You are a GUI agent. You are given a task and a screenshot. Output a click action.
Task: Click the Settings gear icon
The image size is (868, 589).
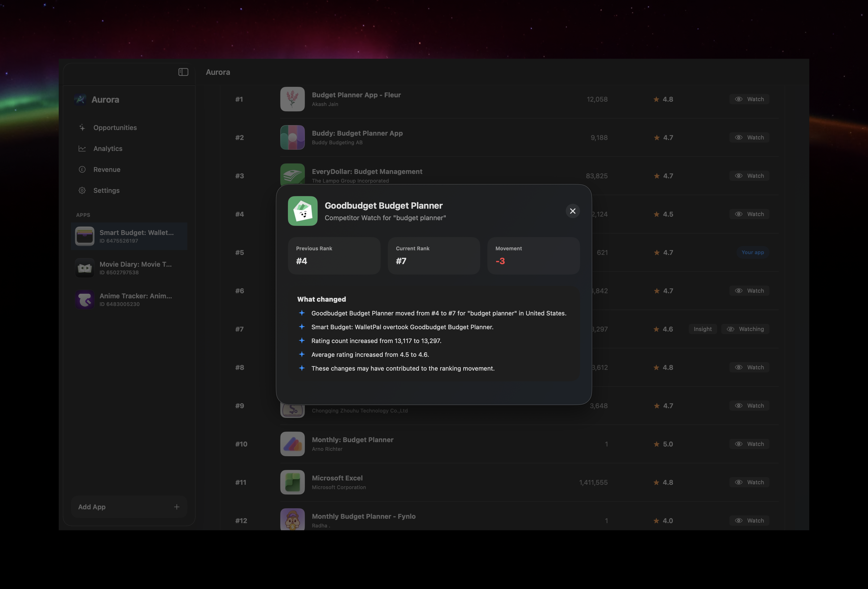pyautogui.click(x=82, y=190)
